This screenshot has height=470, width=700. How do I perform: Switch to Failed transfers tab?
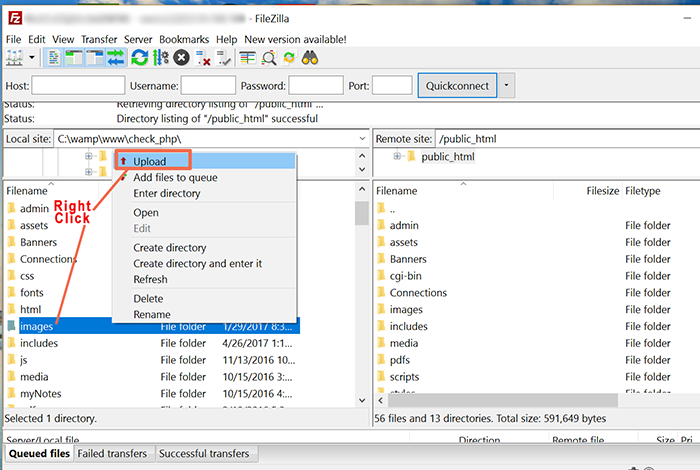pyautogui.click(x=112, y=453)
